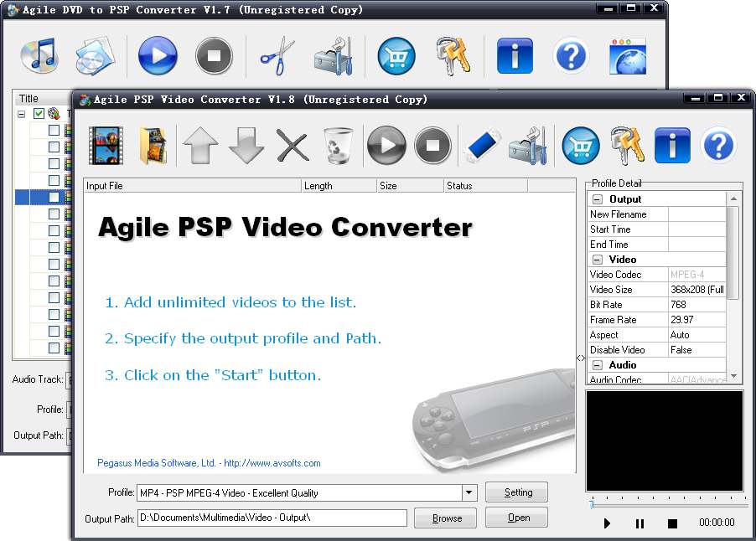This screenshot has height=541, width=756.
Task: Stop conversion in DVD to PSP Converter window
Action: (214, 56)
